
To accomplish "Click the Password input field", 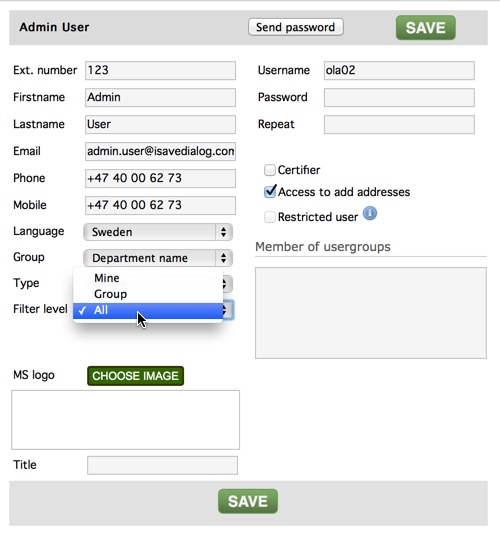I will (399, 97).
